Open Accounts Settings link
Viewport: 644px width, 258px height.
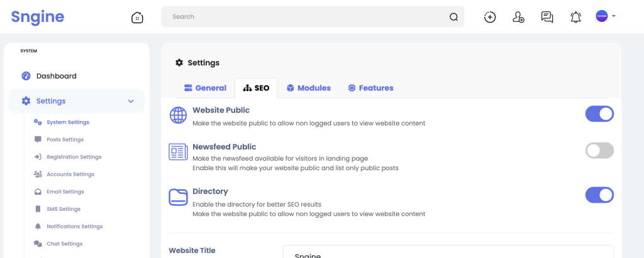coord(70,175)
